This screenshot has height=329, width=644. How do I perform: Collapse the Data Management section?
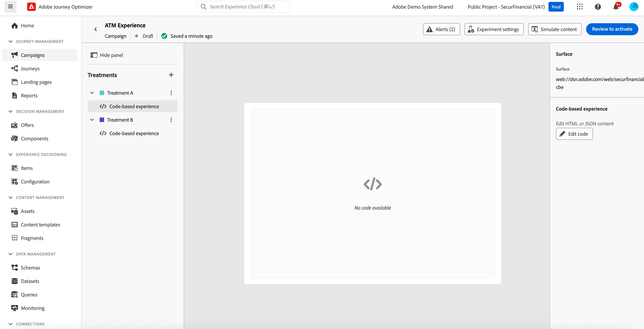10,254
